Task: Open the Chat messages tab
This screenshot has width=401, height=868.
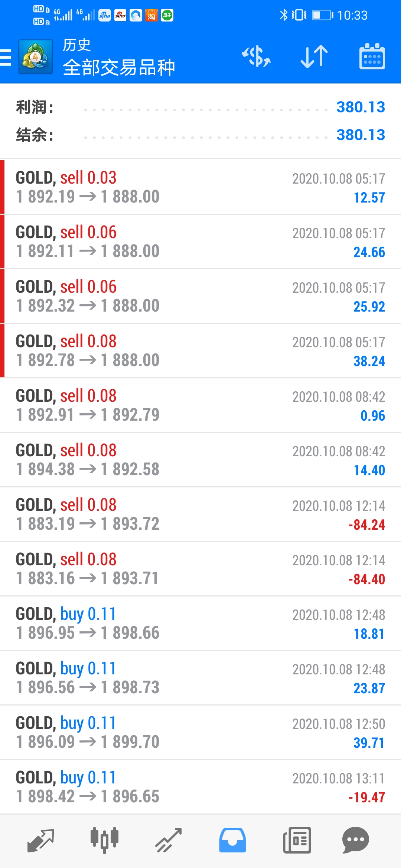Action: tap(356, 840)
